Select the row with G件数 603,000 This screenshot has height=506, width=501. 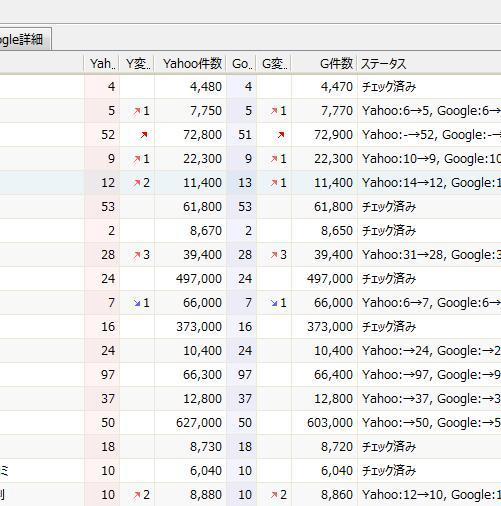[250, 423]
